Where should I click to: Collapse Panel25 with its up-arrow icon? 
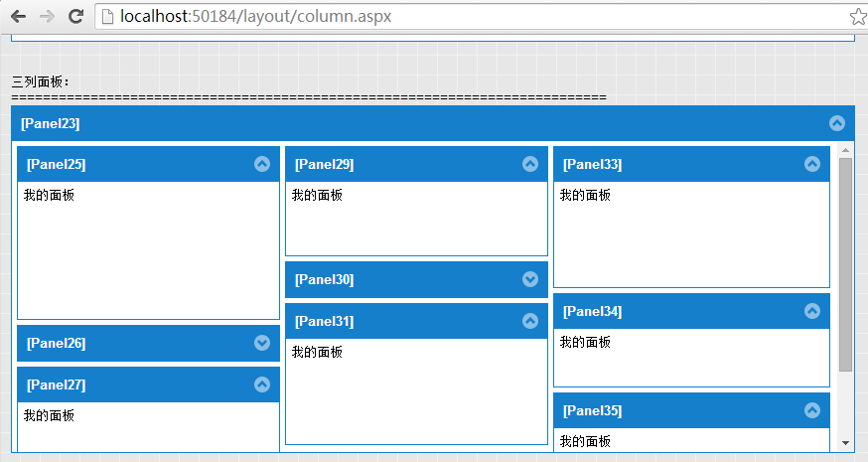[262, 164]
